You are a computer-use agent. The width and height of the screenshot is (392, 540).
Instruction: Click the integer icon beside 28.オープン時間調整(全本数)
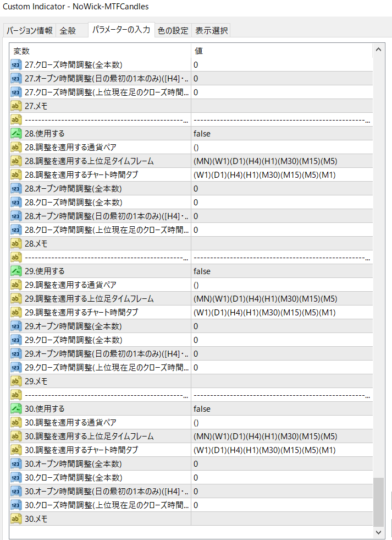[16, 188]
